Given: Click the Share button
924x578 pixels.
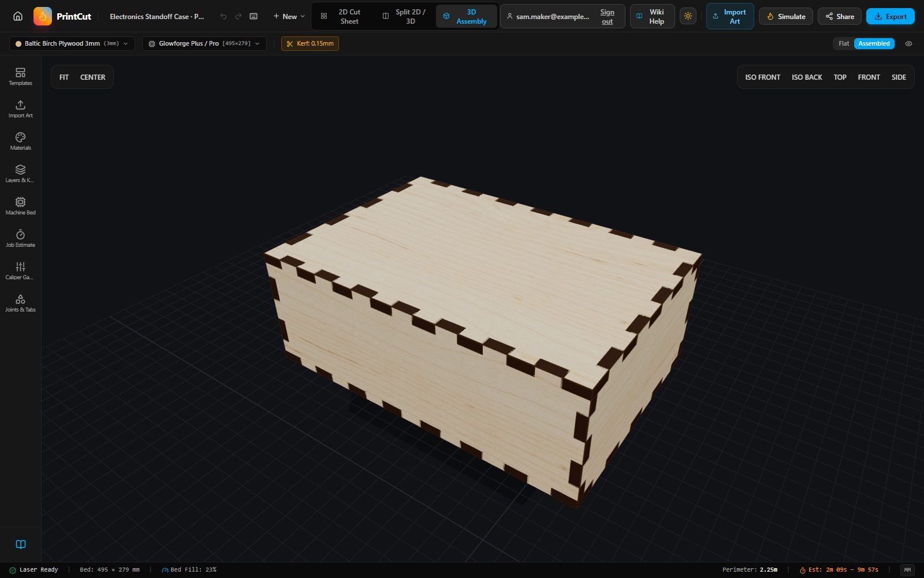Looking at the screenshot, I should click(x=840, y=16).
